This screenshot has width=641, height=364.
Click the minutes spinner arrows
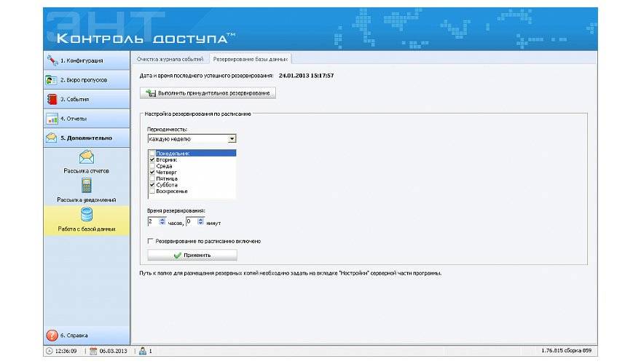[200, 221]
